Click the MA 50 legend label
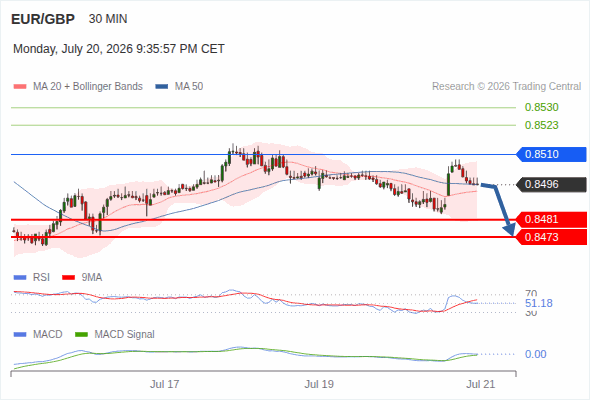This screenshot has height=400, width=590. coord(189,87)
